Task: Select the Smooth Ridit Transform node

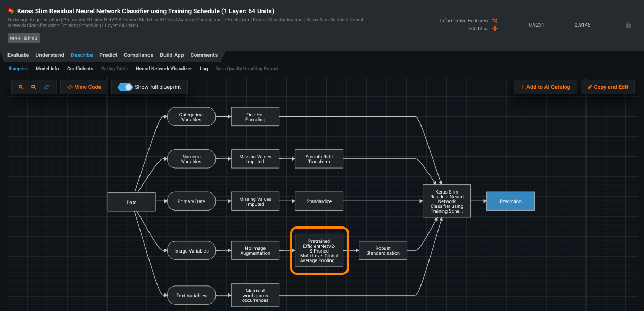Action: click(318, 159)
